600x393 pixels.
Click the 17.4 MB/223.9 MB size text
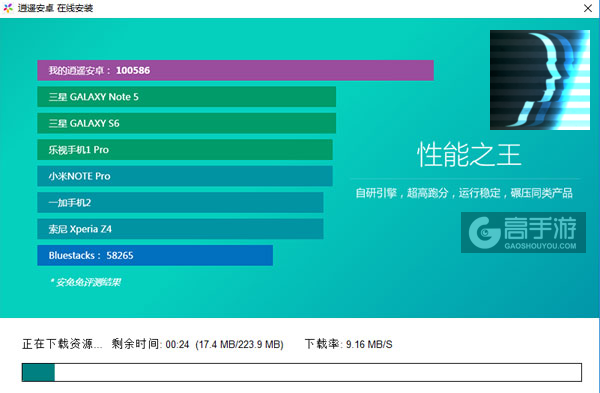click(239, 344)
